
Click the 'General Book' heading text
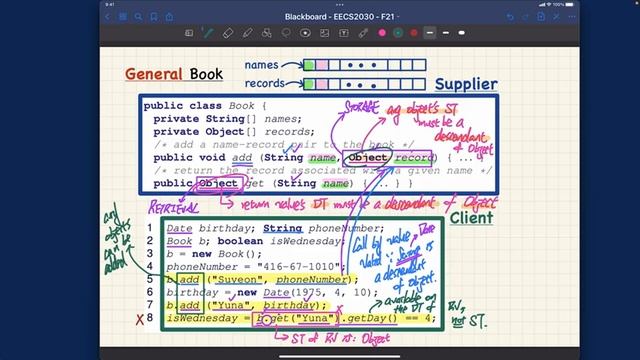tap(174, 74)
